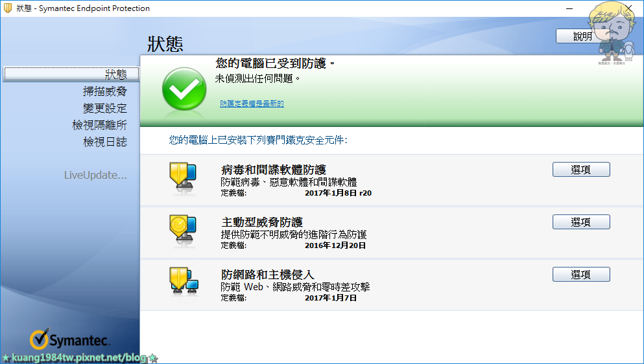Click definition date 2017年1月8日 r20
The image size is (644, 364).
338,193
